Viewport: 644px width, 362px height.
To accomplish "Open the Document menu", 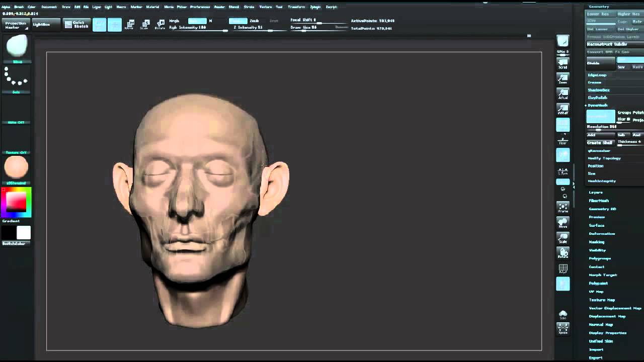I will 49,7.
